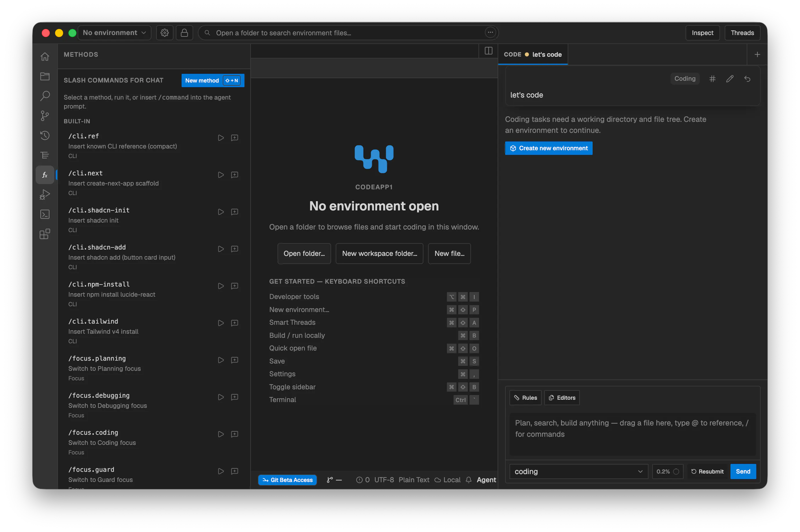
Task: Click Agent in status bar
Action: click(x=486, y=480)
